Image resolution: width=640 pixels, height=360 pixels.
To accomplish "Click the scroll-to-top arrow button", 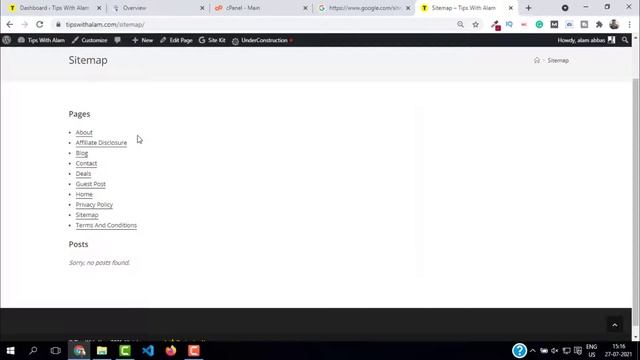I will click(x=615, y=325).
